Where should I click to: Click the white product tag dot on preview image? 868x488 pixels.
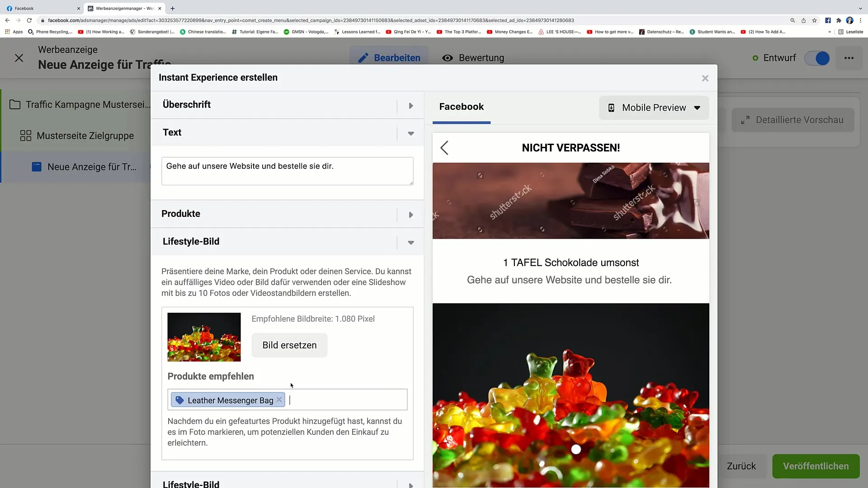(576, 449)
